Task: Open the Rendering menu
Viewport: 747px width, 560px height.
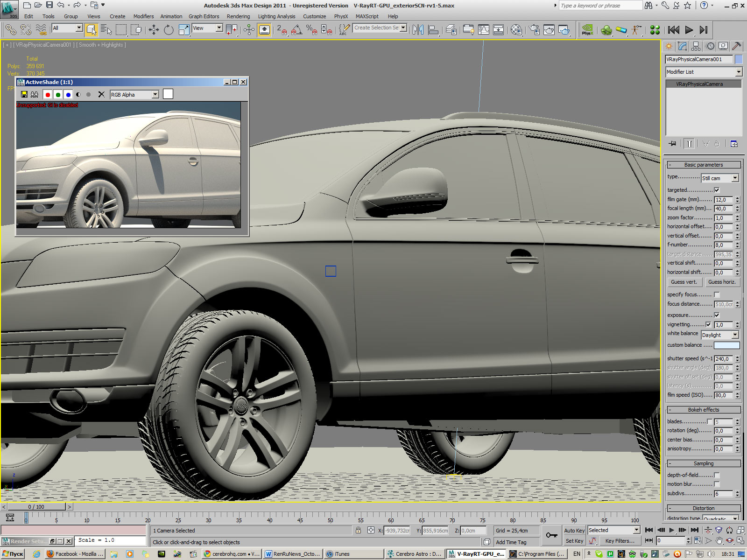Action: pyautogui.click(x=238, y=16)
